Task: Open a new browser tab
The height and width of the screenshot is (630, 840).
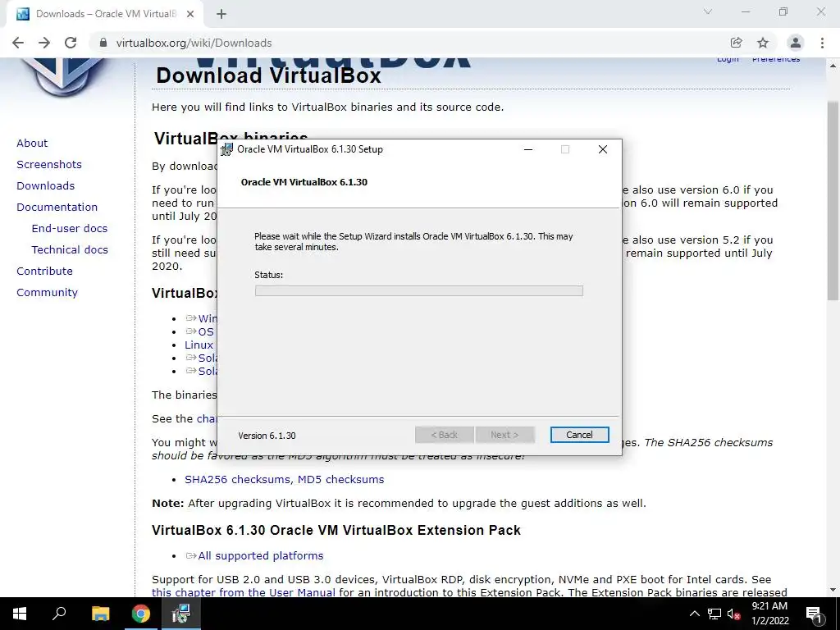Action: click(221, 14)
